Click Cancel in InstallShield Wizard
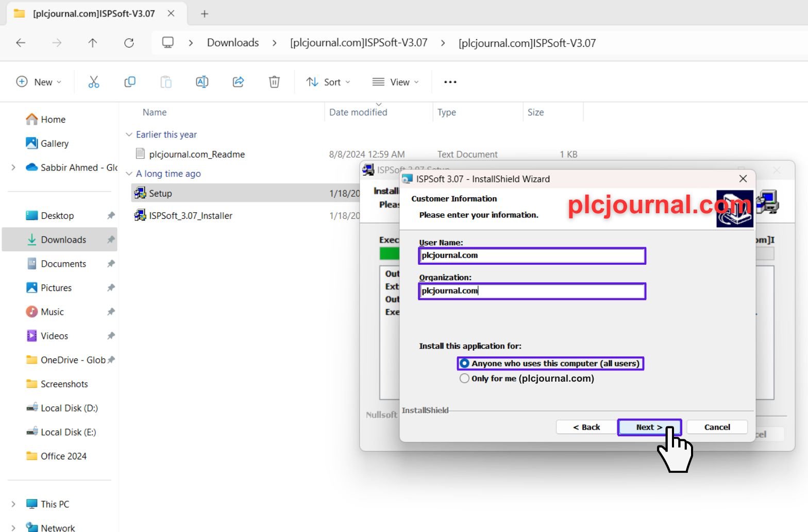 tap(717, 427)
